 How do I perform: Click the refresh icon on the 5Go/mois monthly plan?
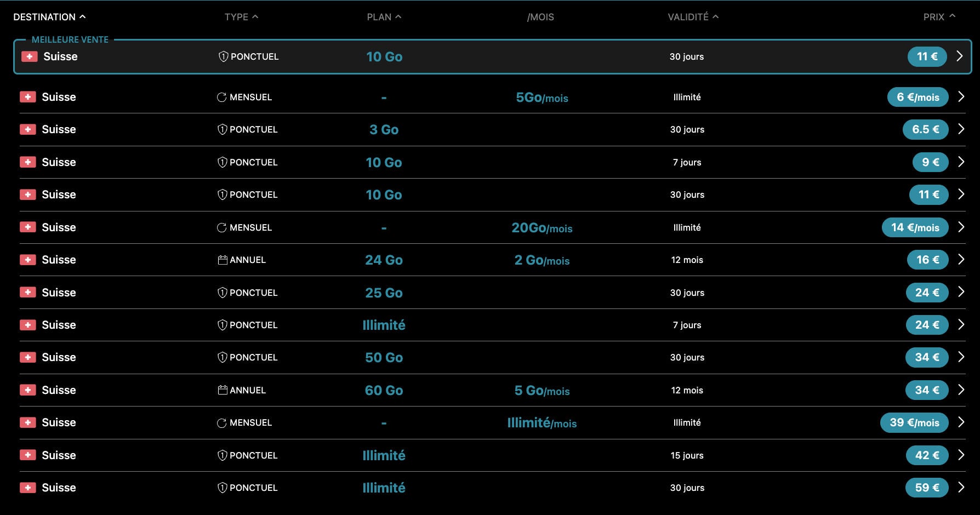pos(221,97)
